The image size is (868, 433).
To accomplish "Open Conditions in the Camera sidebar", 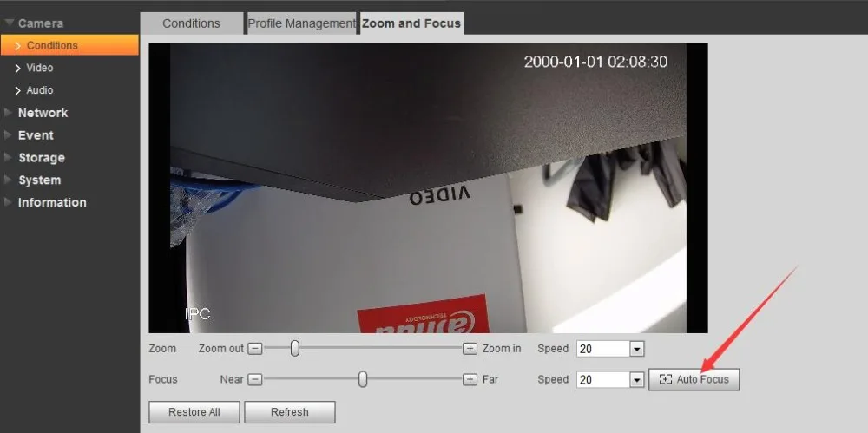I will coord(69,45).
